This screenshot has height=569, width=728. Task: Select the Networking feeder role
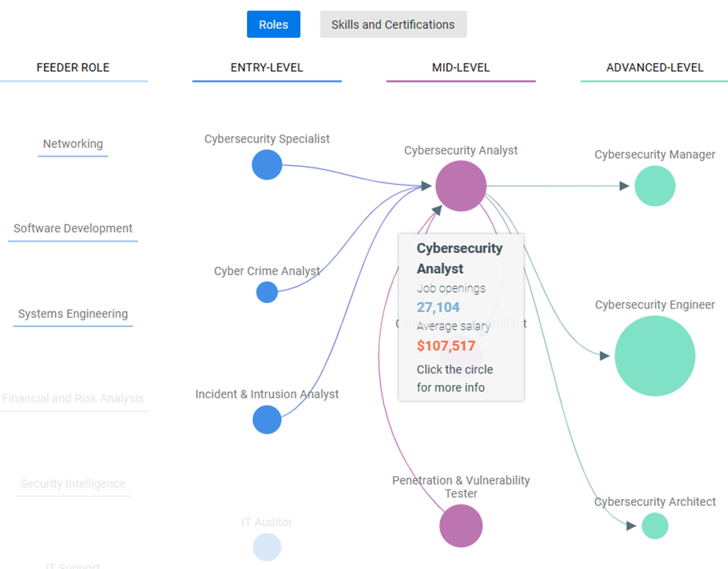(73, 144)
